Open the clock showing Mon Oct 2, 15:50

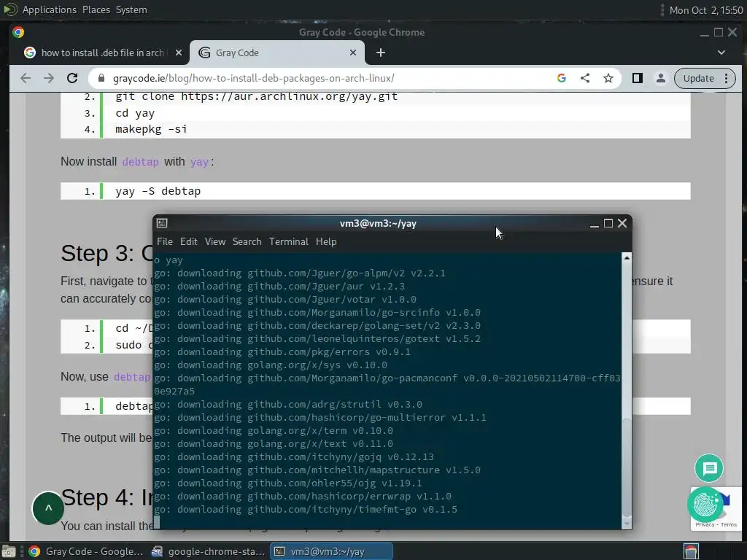point(706,10)
